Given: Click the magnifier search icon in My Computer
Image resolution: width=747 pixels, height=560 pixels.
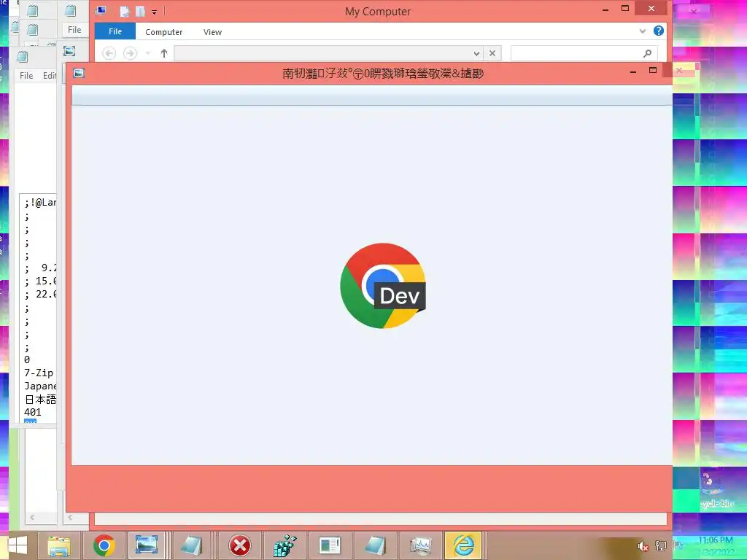Looking at the screenshot, I should tap(648, 53).
